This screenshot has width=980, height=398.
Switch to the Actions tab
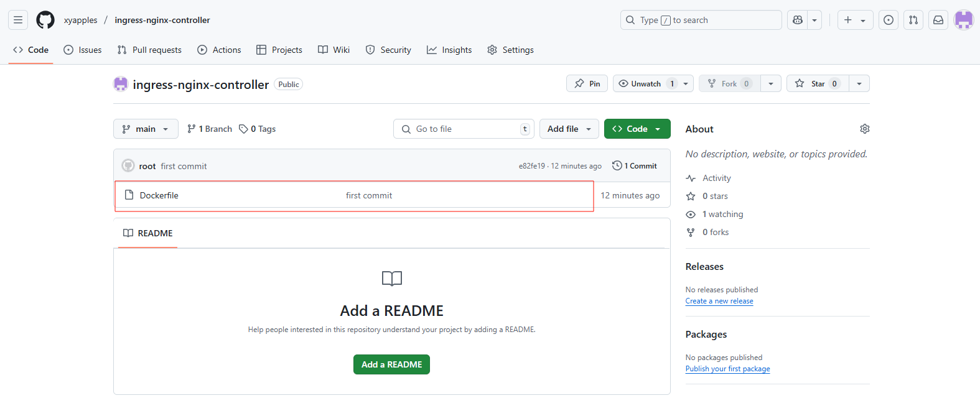pos(219,50)
